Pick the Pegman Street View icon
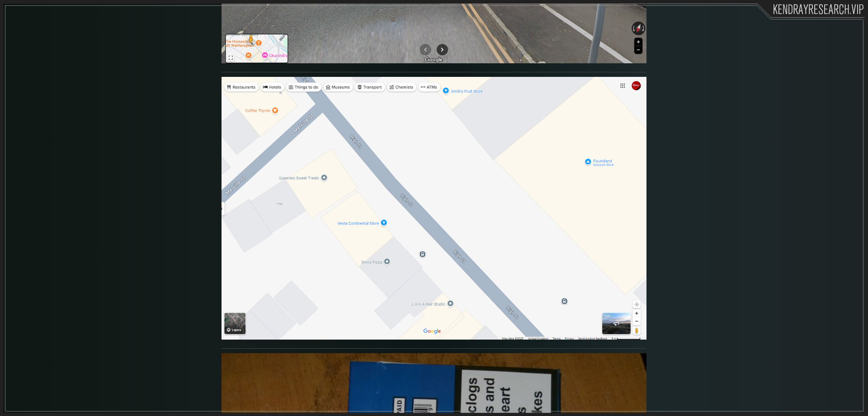 (637, 331)
